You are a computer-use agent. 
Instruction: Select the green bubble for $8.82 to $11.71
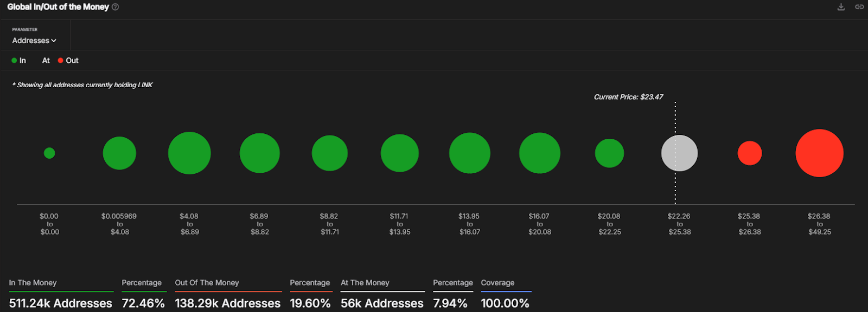click(330, 153)
